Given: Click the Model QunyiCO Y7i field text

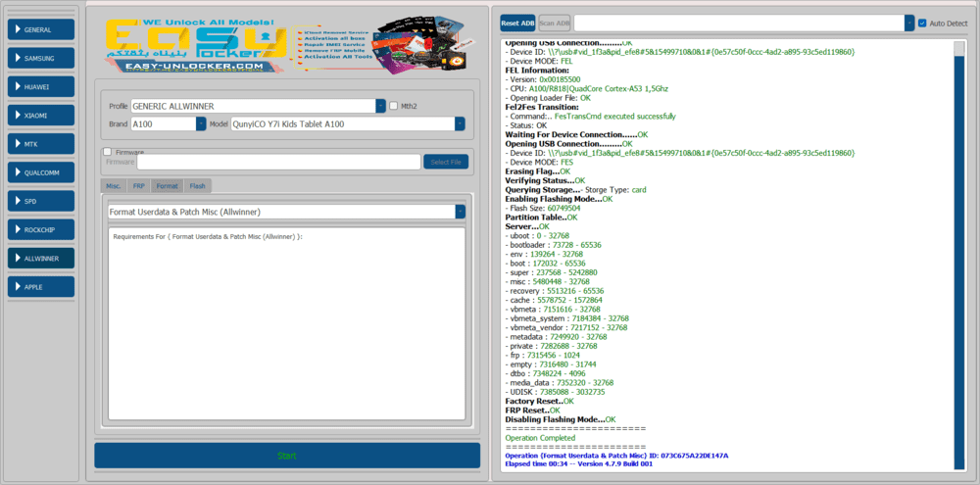Looking at the screenshot, I should pos(288,123).
